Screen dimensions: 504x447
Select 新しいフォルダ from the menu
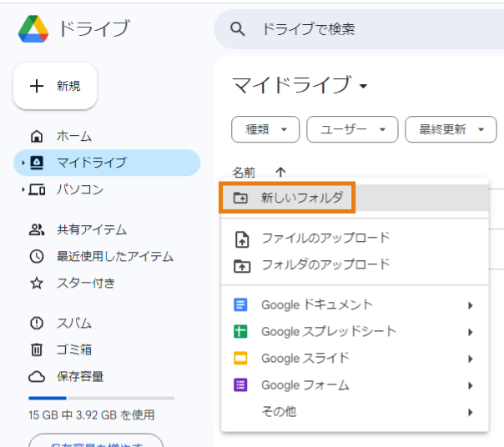[x=355, y=198]
